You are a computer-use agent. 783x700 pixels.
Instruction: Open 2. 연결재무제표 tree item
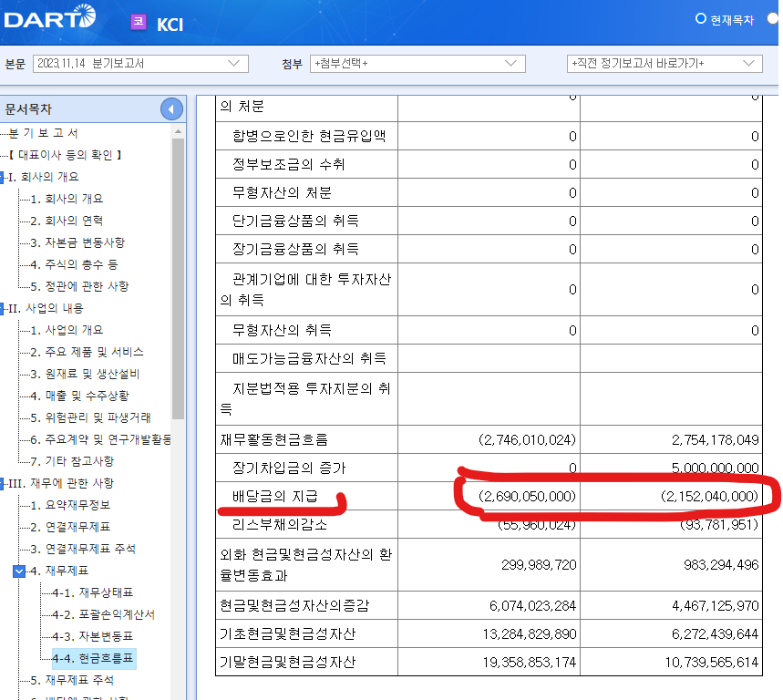70,527
